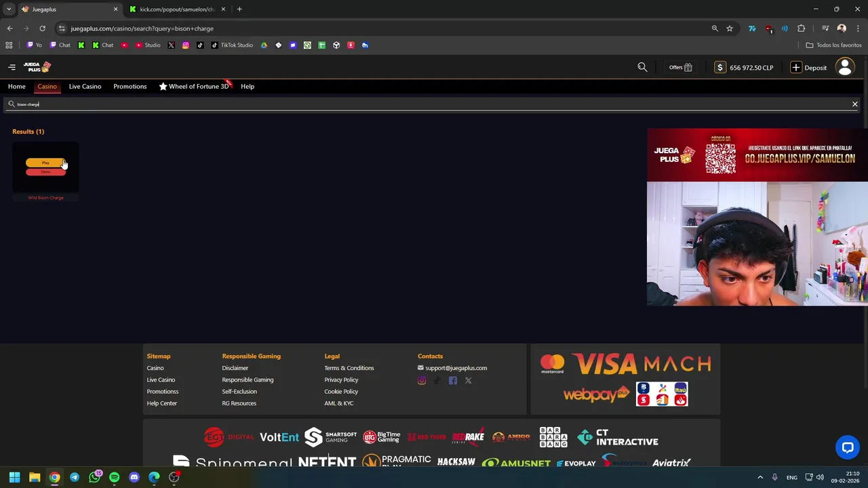The image size is (868, 488).
Task: Open Spotify from the taskbar
Action: 114,477
